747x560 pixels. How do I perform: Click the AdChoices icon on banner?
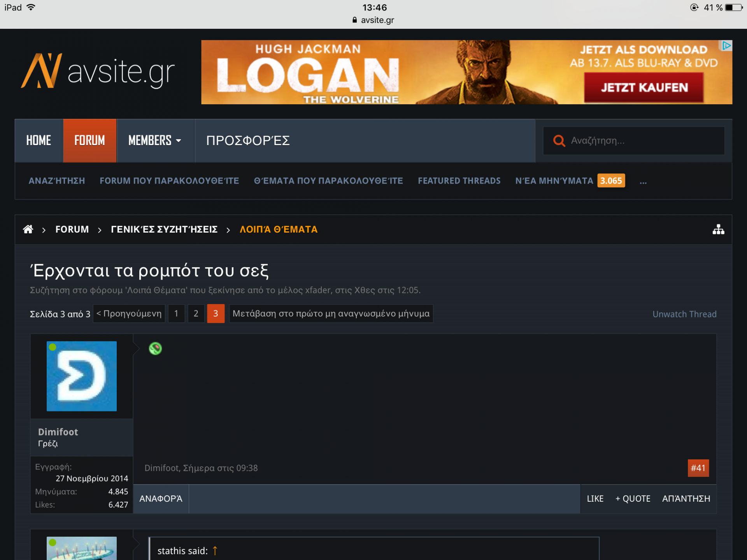pyautogui.click(x=726, y=46)
